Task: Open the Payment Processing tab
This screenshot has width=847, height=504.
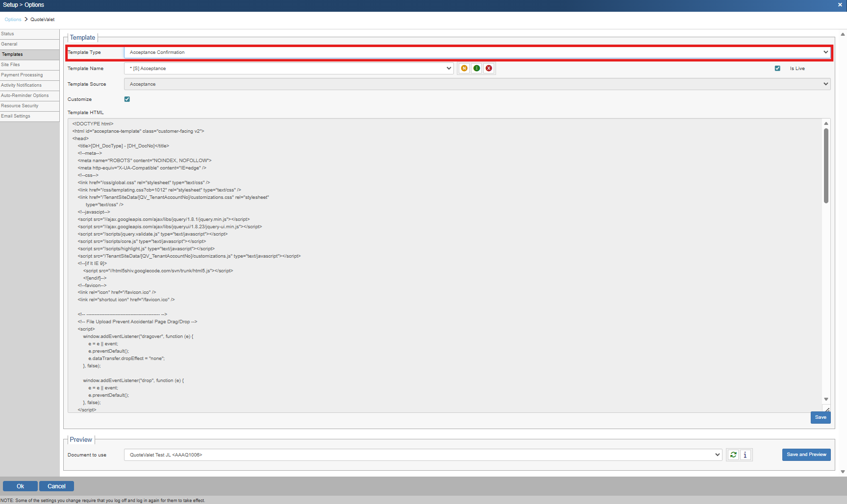Action: (x=22, y=75)
